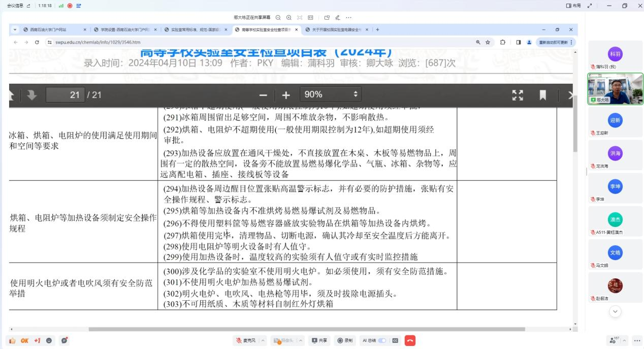Image resolution: width=644 pixels, height=349 pixels.
Task: Expand participant list with down chevron
Action: 615,312
